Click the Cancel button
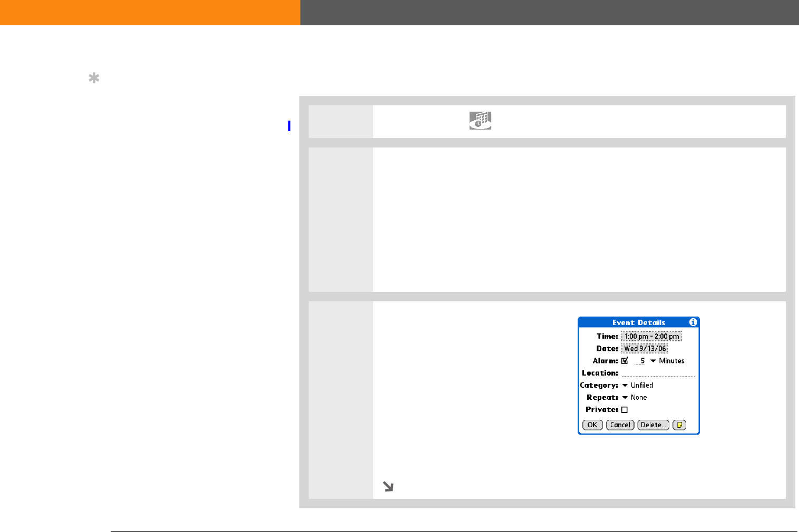This screenshot has width=799, height=532. click(620, 425)
